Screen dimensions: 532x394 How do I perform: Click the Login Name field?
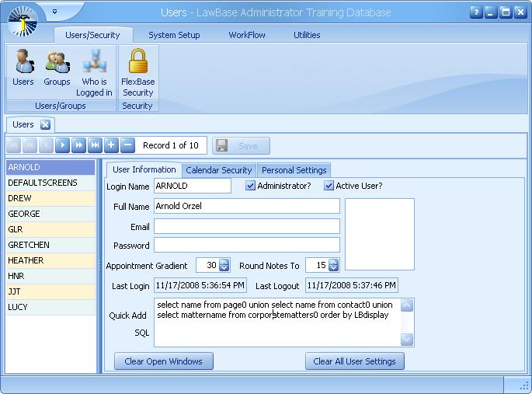pyautogui.click(x=193, y=186)
